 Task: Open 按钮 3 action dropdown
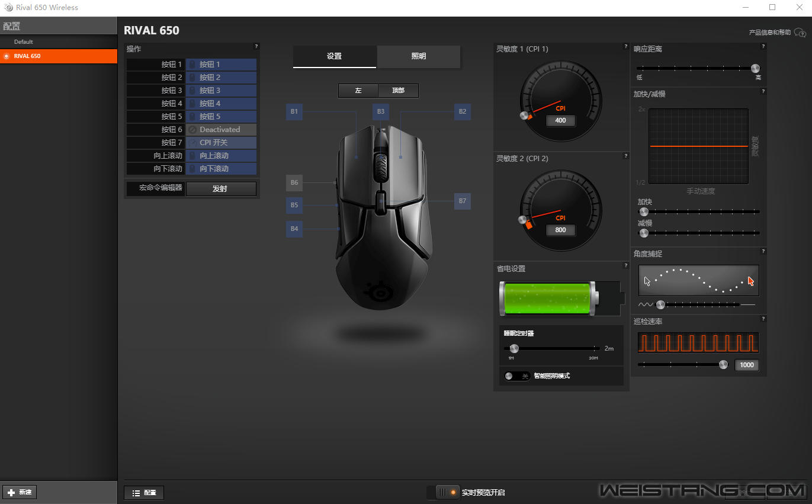[x=221, y=91]
